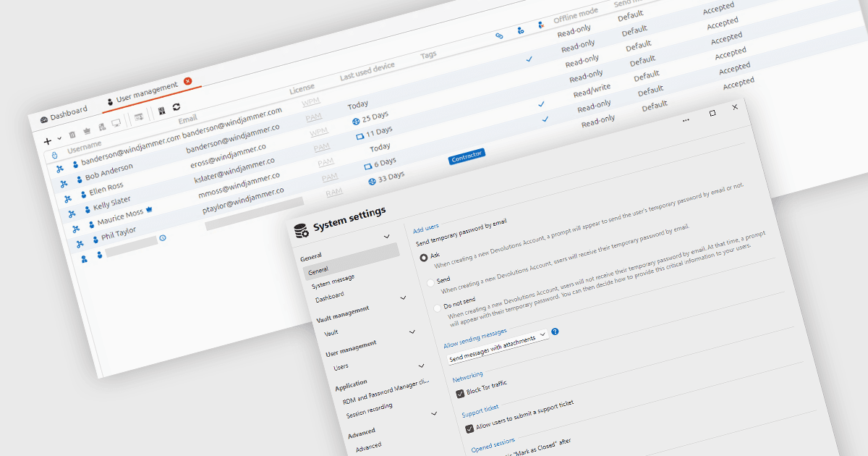The height and width of the screenshot is (456, 868).
Task: Open the Send messages with attachments dropdown
Action: point(498,346)
